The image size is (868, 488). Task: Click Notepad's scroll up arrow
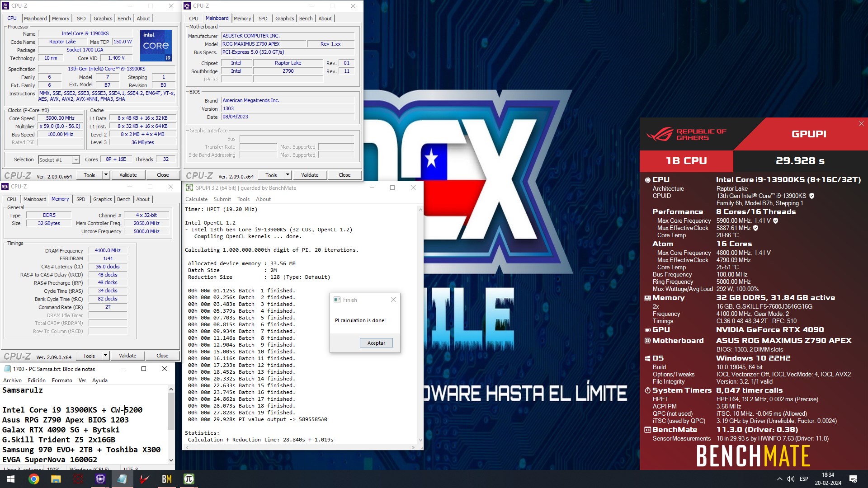171,389
